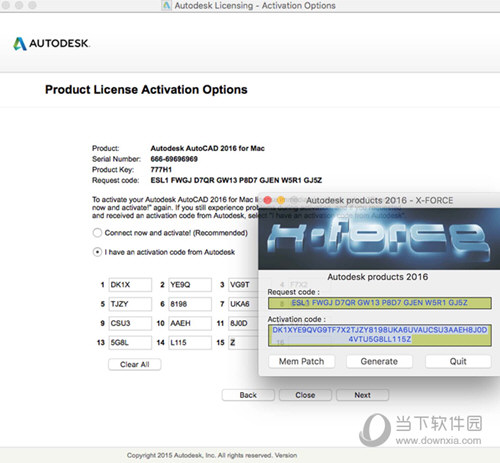Select I have an activation code option

(x=97, y=252)
